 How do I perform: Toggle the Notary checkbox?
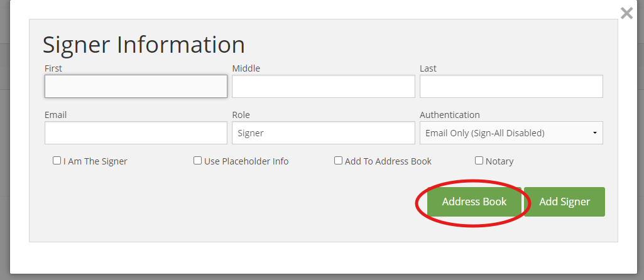pyautogui.click(x=479, y=161)
